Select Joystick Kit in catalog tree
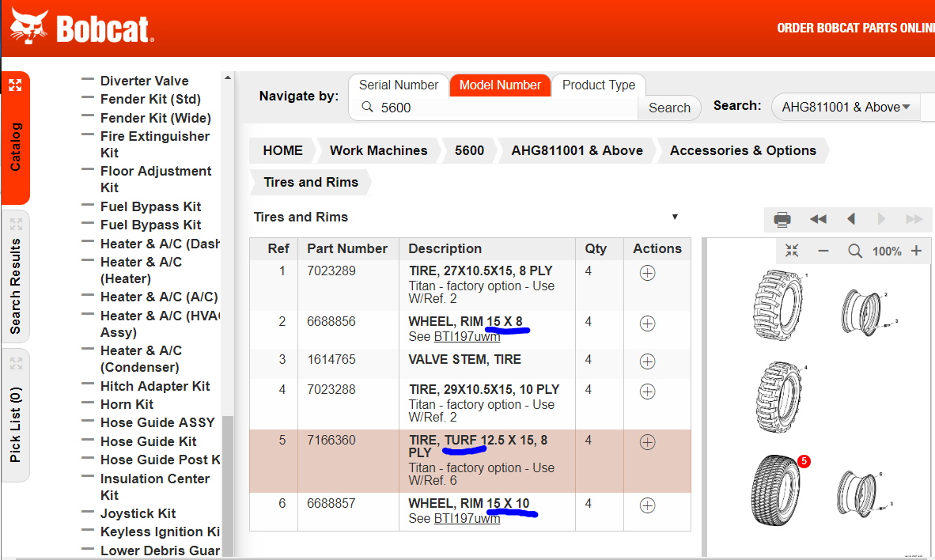Viewport: 935px width, 560px height. point(138,513)
